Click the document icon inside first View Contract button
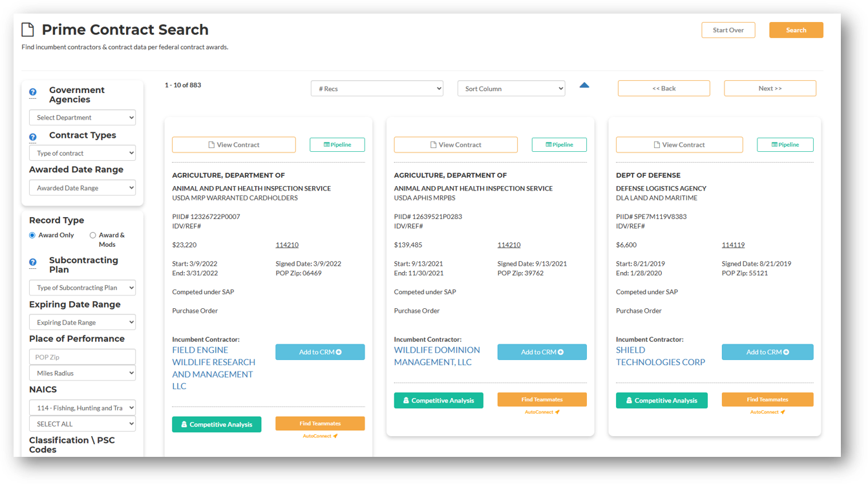 pyautogui.click(x=211, y=145)
